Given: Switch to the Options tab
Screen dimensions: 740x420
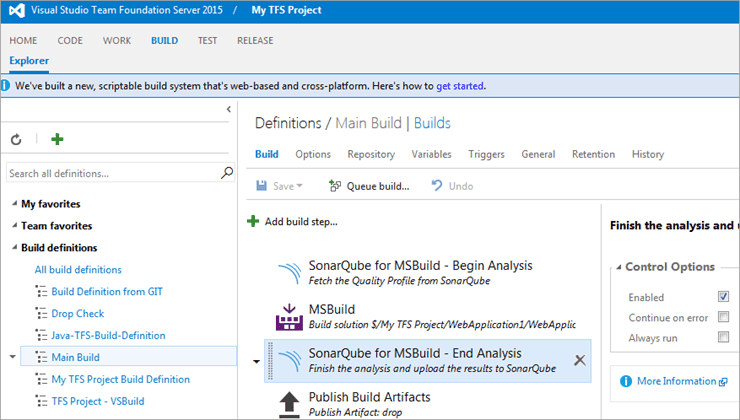Looking at the screenshot, I should pyautogui.click(x=313, y=154).
